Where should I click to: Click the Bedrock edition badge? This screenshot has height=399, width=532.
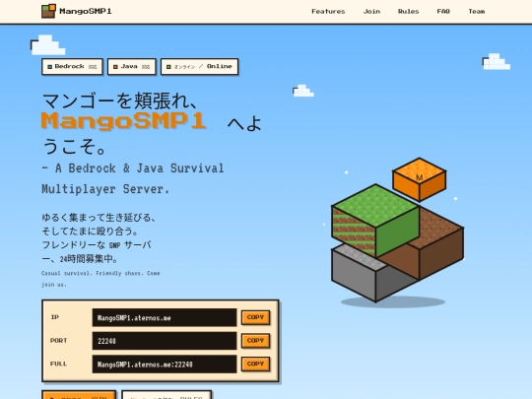coord(72,67)
